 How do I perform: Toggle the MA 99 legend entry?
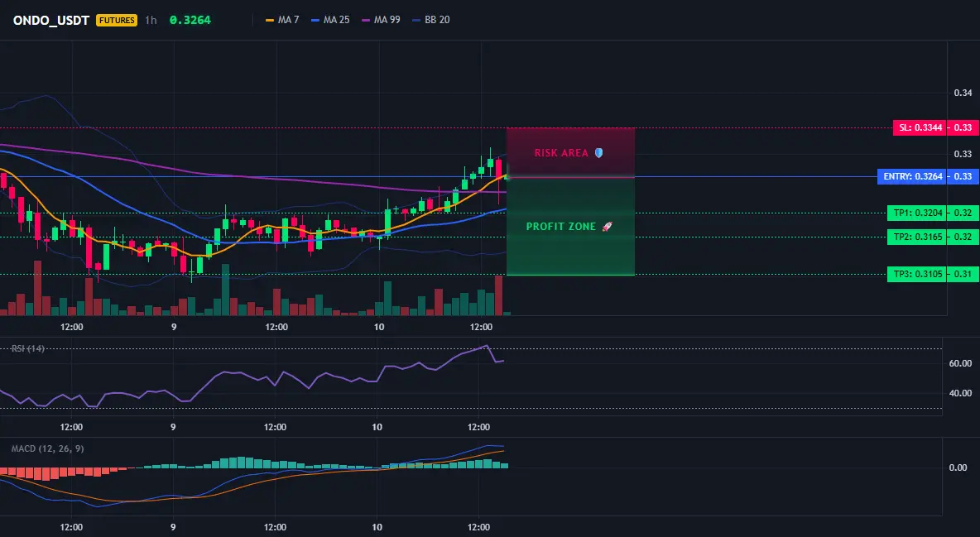coord(382,20)
